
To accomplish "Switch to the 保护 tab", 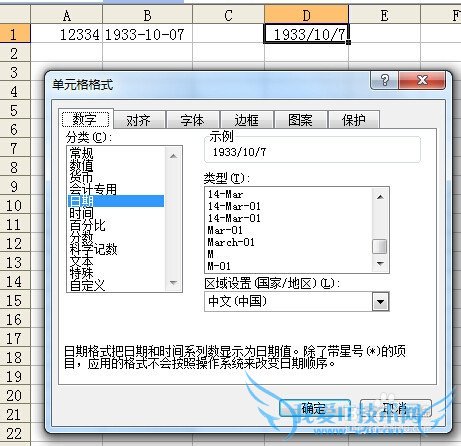I will coord(354,120).
